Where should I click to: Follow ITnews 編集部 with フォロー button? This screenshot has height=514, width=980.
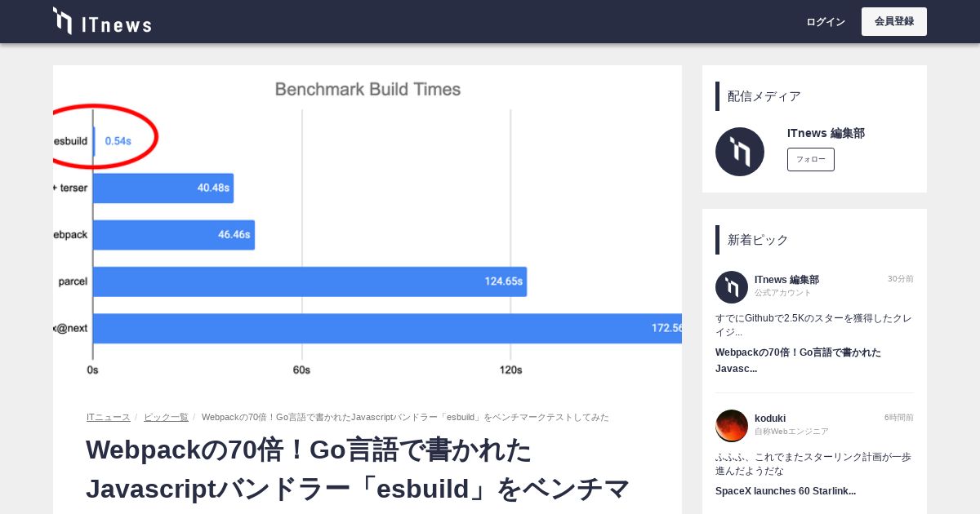(x=811, y=159)
